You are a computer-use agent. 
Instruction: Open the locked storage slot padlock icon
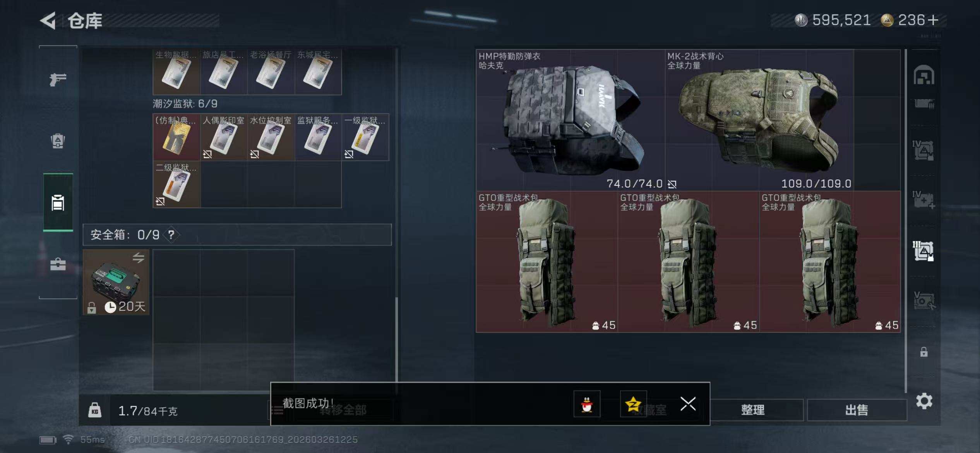923,352
